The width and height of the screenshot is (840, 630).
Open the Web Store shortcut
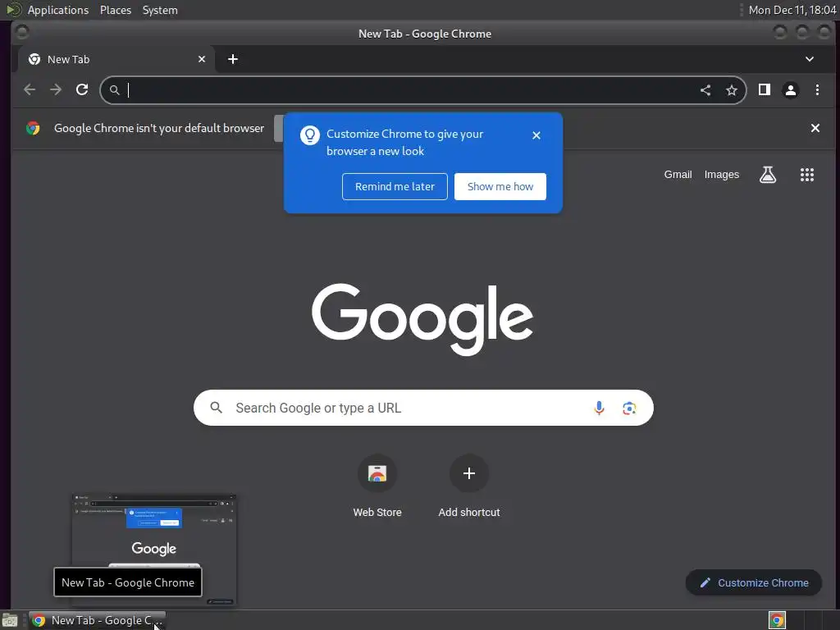click(x=377, y=486)
